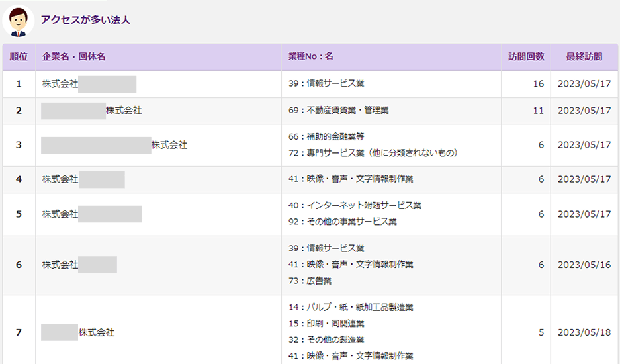620x364 pixels.
Task: Click the businessman avatar icon
Action: (18, 21)
